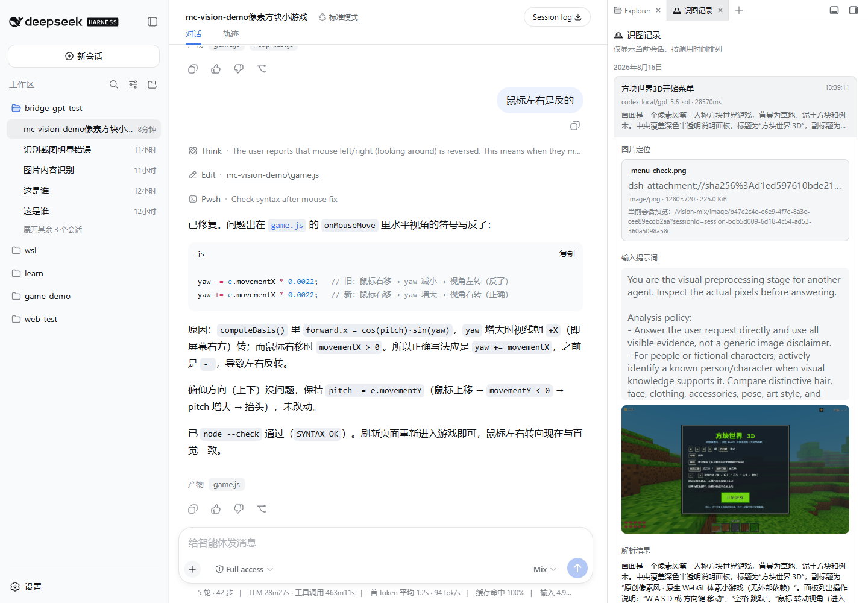This screenshot has height=603, width=868.
Task: Branch from the upper assistant message
Action: click(x=262, y=69)
